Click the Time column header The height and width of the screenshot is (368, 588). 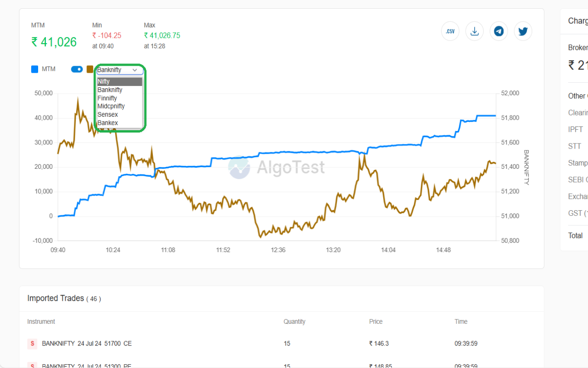pos(461,322)
